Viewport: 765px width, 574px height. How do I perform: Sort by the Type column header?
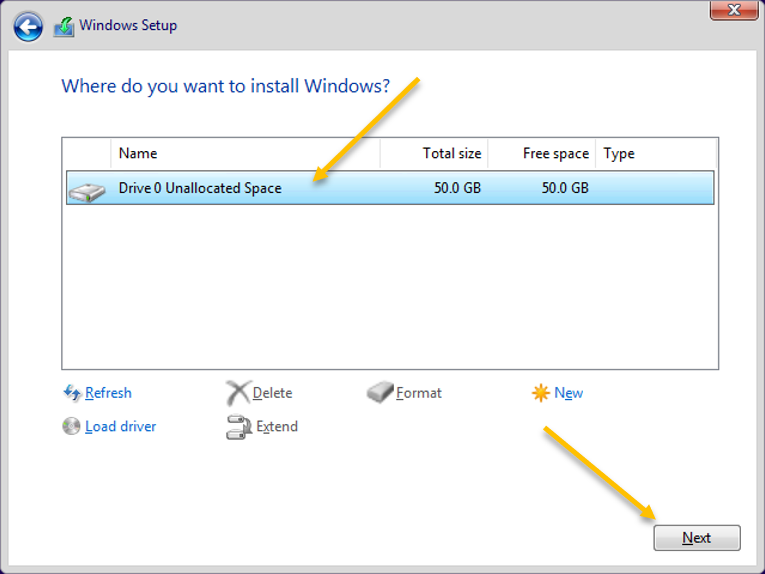(x=656, y=154)
